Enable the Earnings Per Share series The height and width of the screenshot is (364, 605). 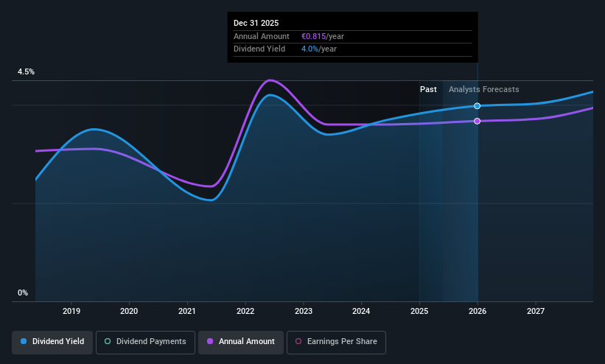[336, 342]
